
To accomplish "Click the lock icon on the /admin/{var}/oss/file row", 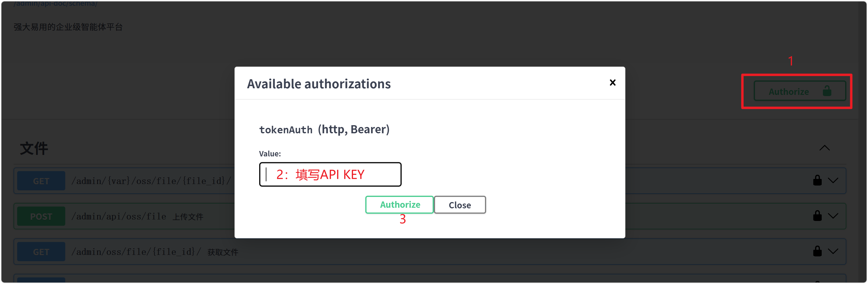I will 817,180.
